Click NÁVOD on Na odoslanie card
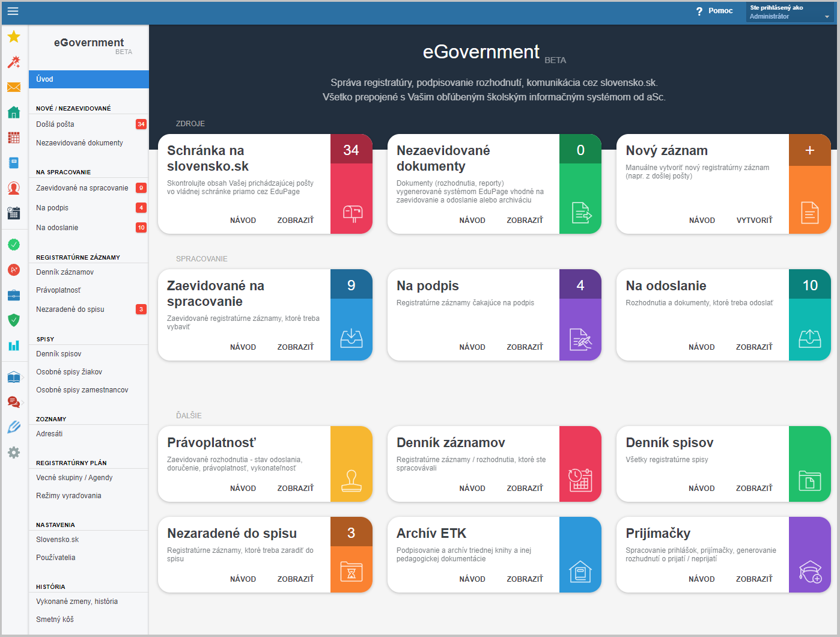Screen dimensions: 840x637 pyautogui.click(x=701, y=347)
